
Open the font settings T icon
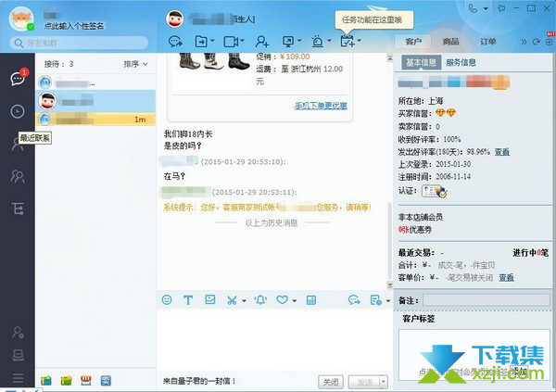[188, 300]
